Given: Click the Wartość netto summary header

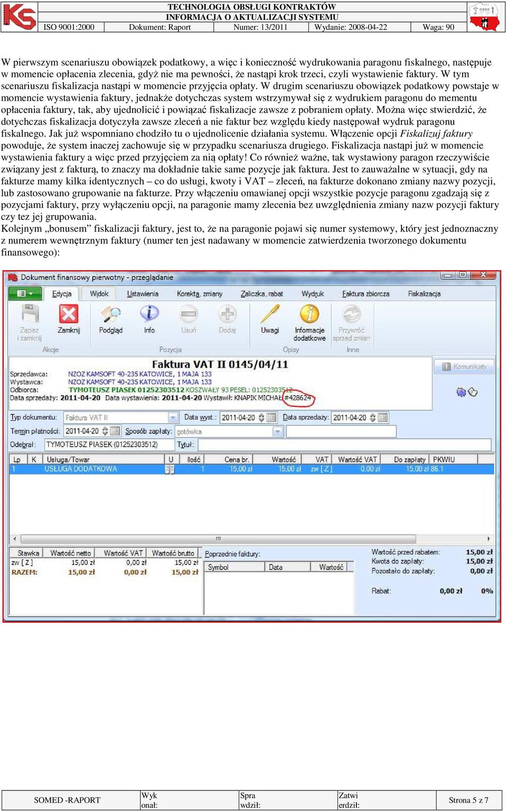Looking at the screenshot, I should (x=70, y=553).
